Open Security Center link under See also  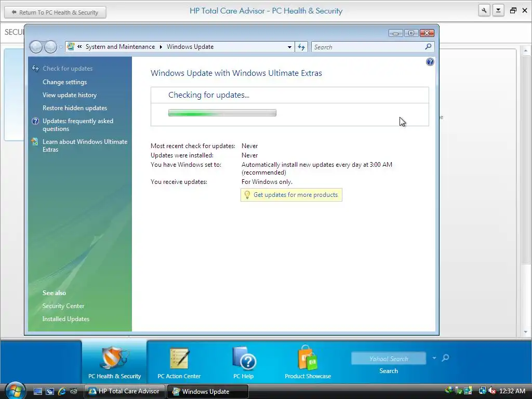pyautogui.click(x=63, y=306)
